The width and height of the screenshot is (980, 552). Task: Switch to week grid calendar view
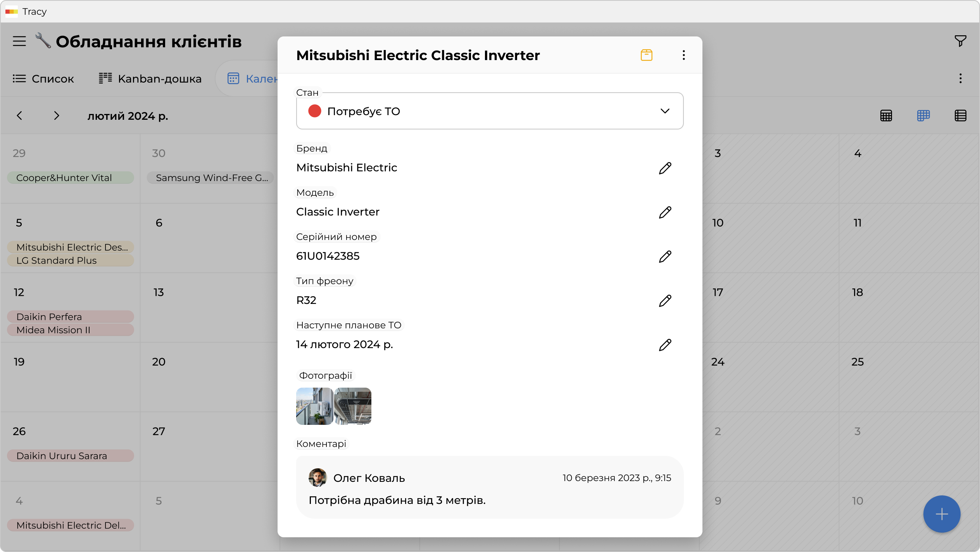[923, 116]
